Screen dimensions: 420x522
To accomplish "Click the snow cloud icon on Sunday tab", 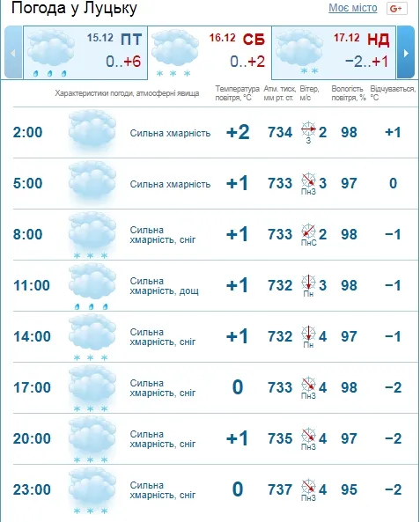I will [x=299, y=52].
